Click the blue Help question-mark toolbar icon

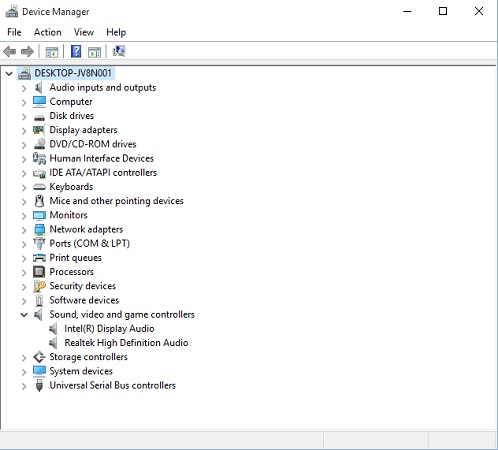[76, 52]
